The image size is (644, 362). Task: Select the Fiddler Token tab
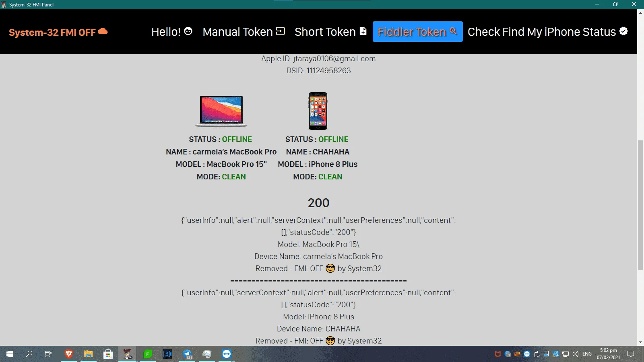coord(418,32)
